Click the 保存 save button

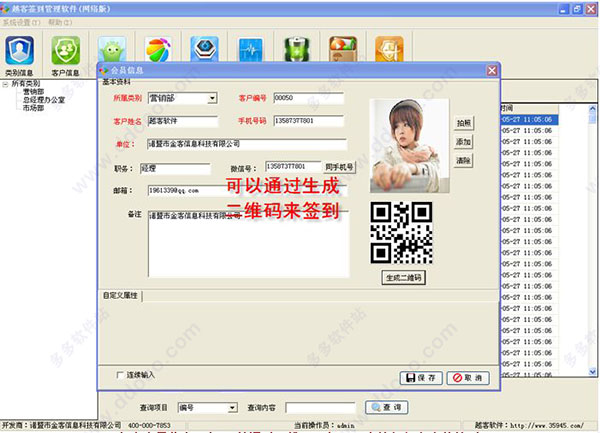(421, 378)
